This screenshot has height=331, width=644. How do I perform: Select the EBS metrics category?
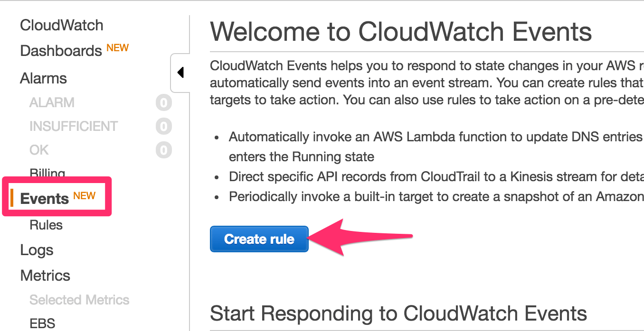(x=42, y=323)
